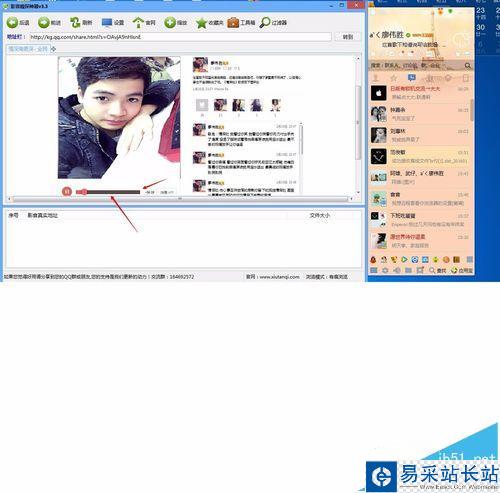500x493 pixels.
Task: Switch to the QQ mobile phone tab
Action: pos(466,78)
